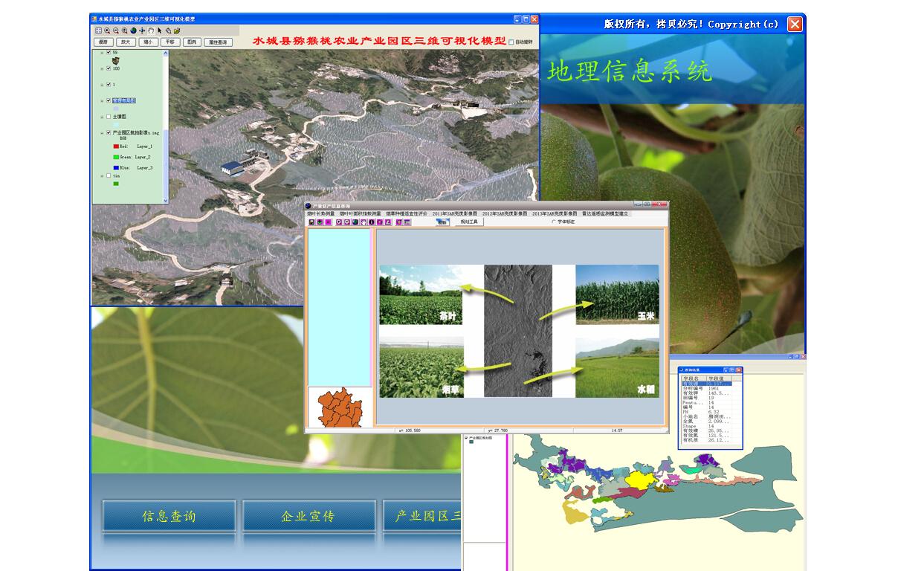Image resolution: width=924 pixels, height=571 pixels.
Task: Enable the 自动旋转 checkbox
Action: [510, 42]
